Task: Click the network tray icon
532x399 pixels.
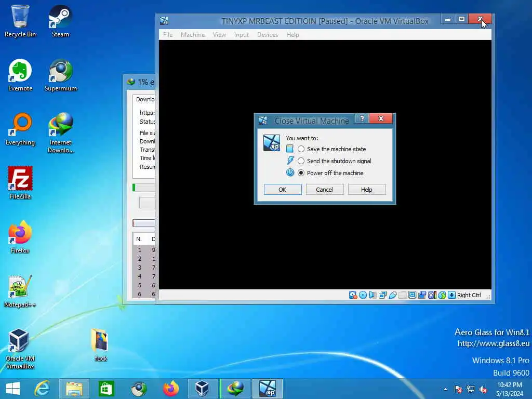Action: pyautogui.click(x=471, y=389)
